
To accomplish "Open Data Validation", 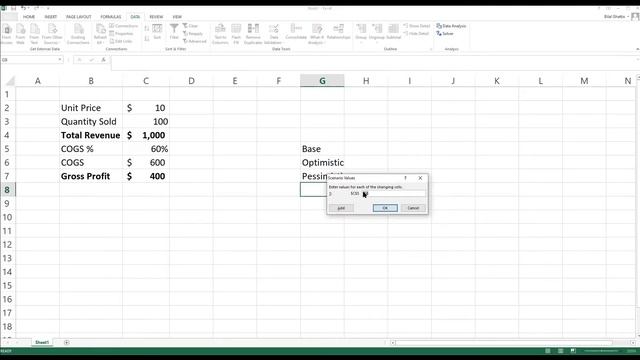I will pyautogui.click(x=273, y=34).
